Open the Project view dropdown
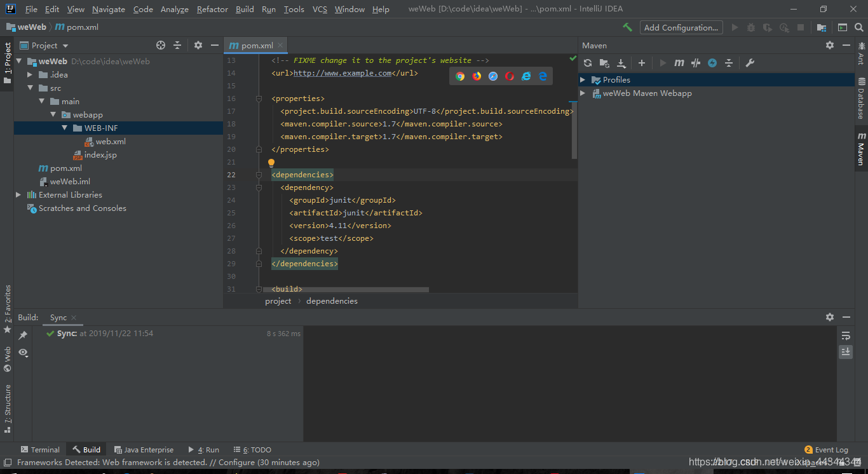868x474 pixels. point(44,45)
